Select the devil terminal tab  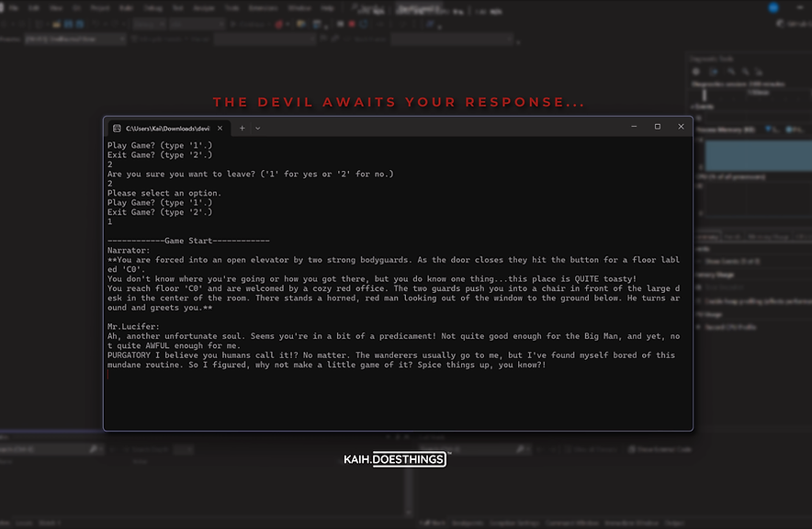[165, 127]
